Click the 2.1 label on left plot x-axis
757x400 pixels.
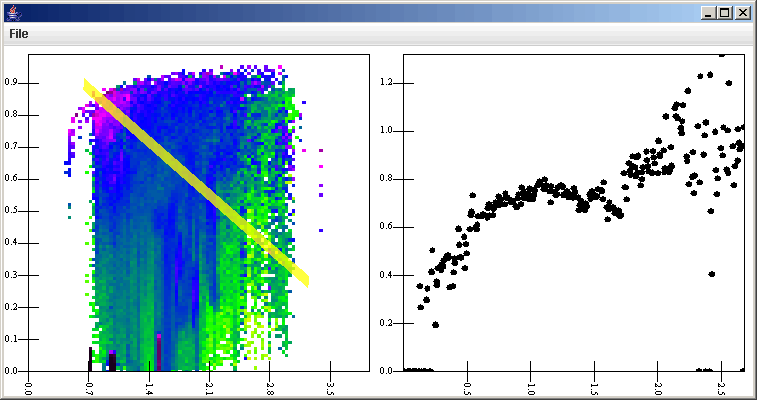pos(210,387)
